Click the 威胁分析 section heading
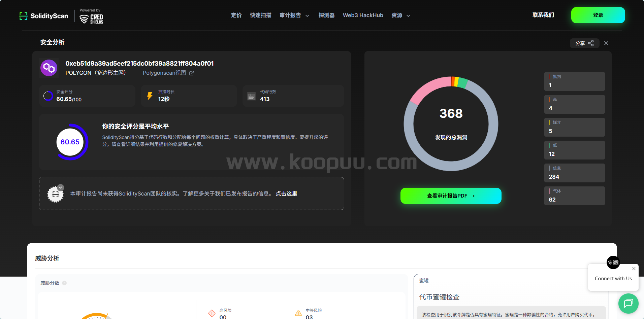Screen dimensions: 644x319 (47, 258)
